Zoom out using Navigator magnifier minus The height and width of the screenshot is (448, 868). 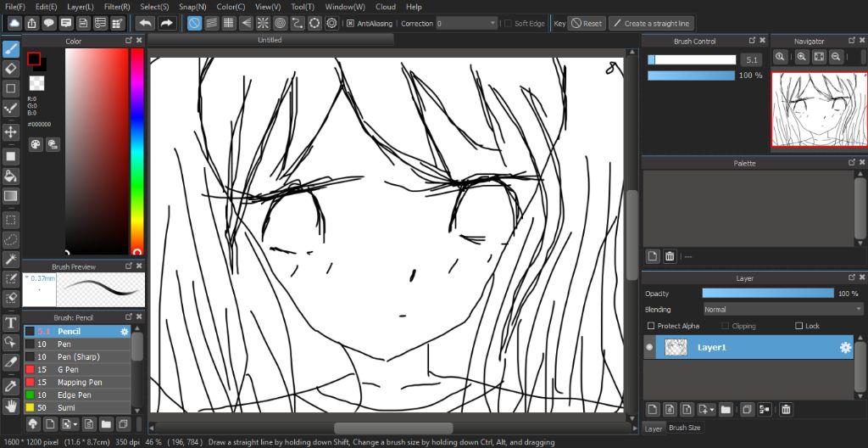point(837,57)
